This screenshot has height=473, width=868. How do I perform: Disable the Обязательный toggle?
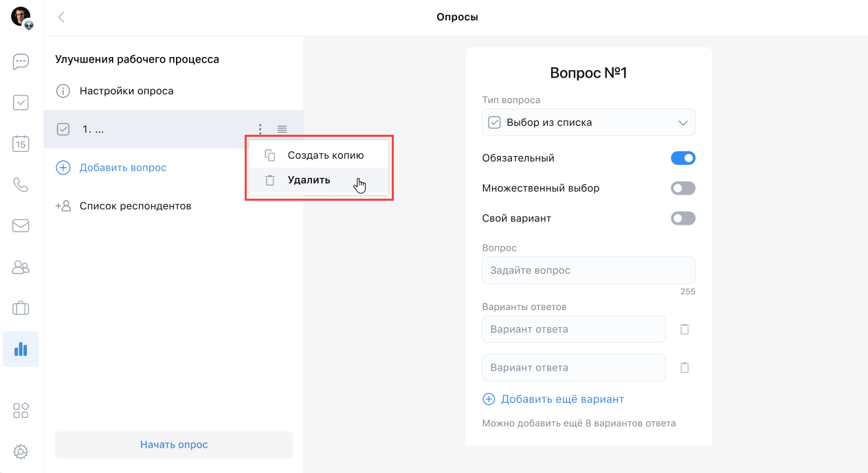(682, 158)
